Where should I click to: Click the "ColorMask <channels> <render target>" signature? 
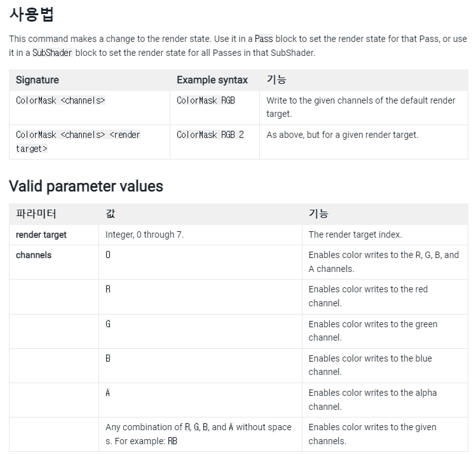point(78,141)
